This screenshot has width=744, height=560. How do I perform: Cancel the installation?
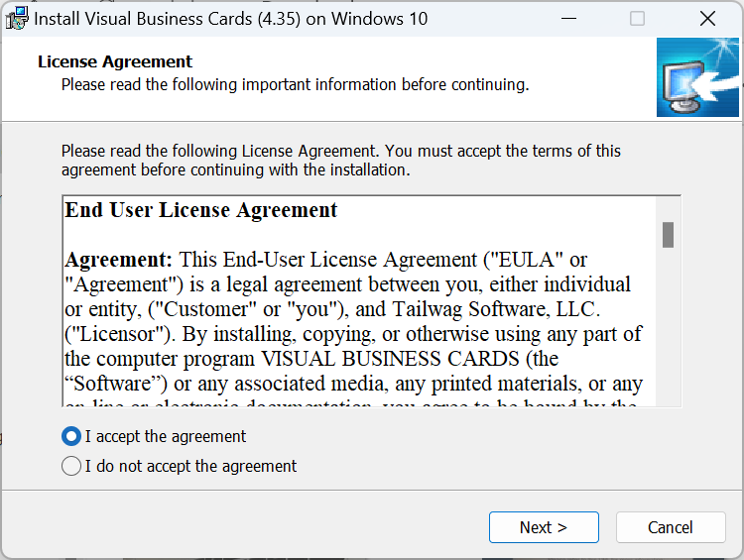[x=670, y=527]
